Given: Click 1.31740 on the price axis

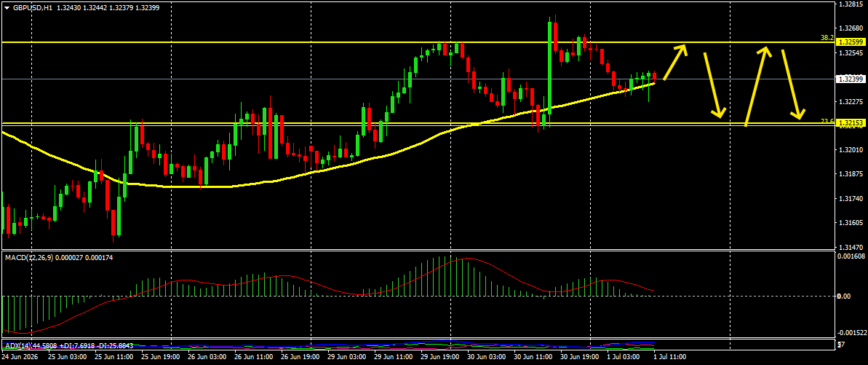Looking at the screenshot, I should tap(851, 198).
